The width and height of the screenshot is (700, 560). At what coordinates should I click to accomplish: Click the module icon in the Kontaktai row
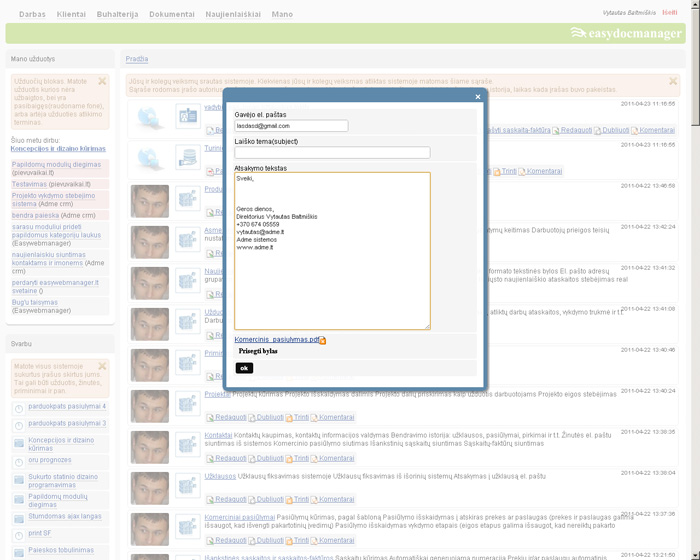188,444
